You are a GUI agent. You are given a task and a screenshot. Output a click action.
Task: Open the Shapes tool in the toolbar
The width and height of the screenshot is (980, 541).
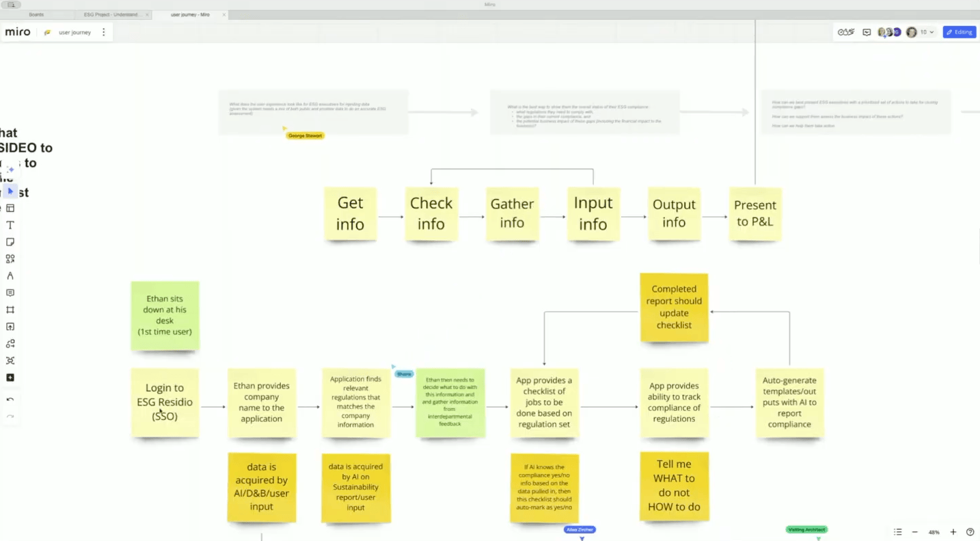click(x=10, y=259)
